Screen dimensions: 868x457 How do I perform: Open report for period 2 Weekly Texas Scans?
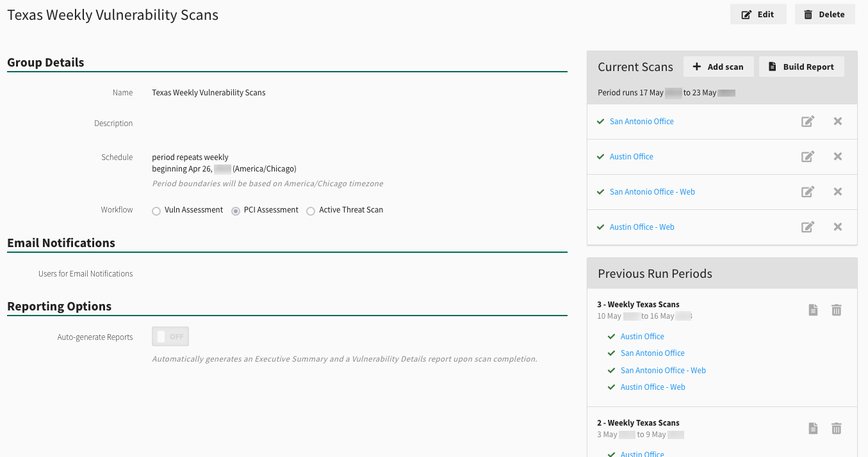pyautogui.click(x=813, y=429)
